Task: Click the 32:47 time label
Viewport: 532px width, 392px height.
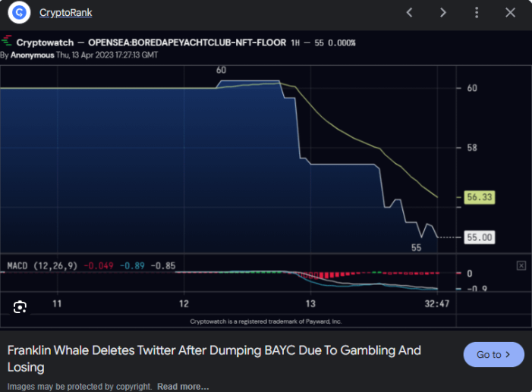Action: pyautogui.click(x=437, y=303)
